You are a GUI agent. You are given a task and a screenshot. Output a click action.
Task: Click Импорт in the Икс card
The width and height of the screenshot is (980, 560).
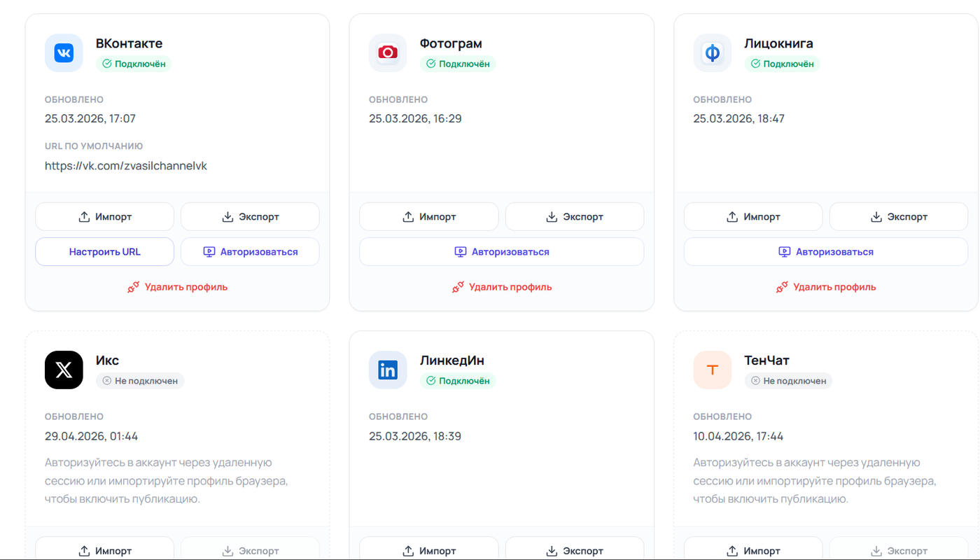104,551
